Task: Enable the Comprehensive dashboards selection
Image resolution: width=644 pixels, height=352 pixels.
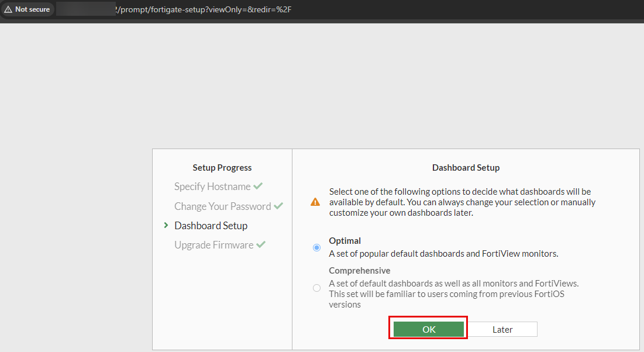Action: click(x=316, y=288)
